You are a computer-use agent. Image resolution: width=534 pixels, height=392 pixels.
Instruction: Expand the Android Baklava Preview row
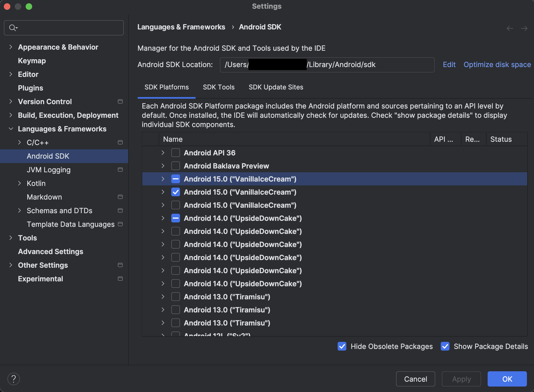[x=163, y=166]
